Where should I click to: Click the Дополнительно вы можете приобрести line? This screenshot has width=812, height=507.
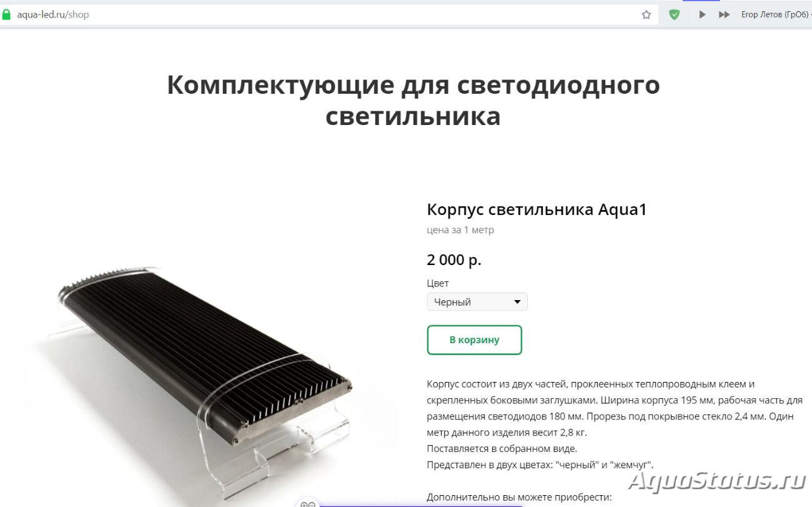tap(519, 498)
